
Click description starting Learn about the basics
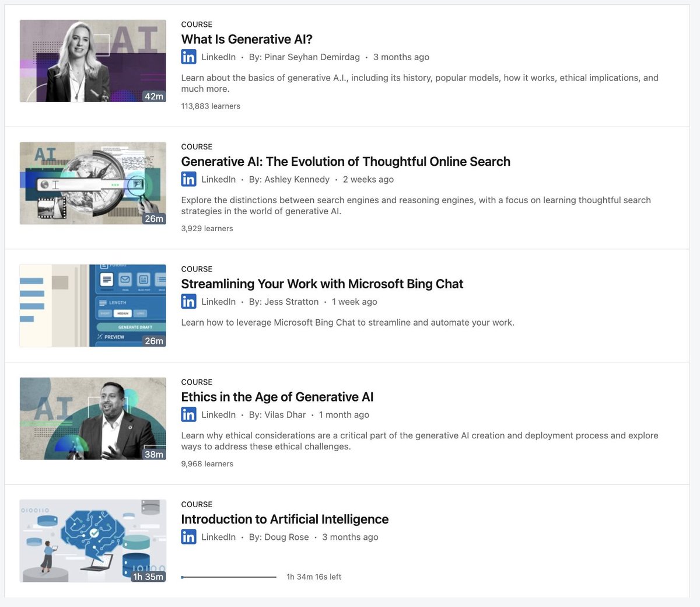(420, 83)
